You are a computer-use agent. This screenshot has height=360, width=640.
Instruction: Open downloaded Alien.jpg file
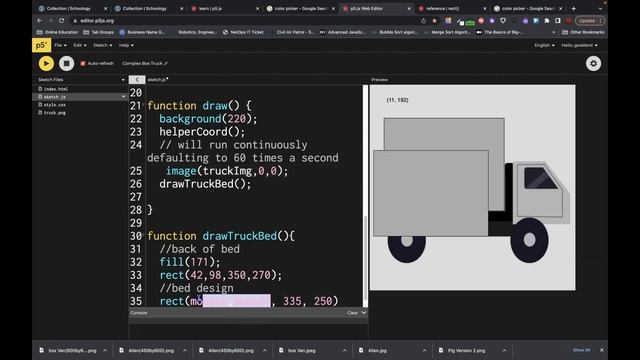[x=373, y=350]
